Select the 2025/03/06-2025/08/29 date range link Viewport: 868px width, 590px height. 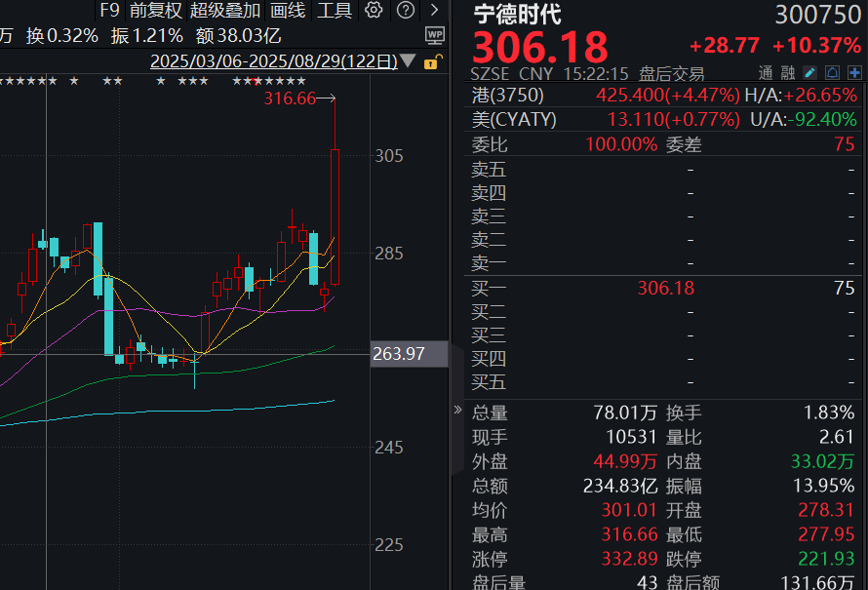pyautogui.click(x=274, y=61)
